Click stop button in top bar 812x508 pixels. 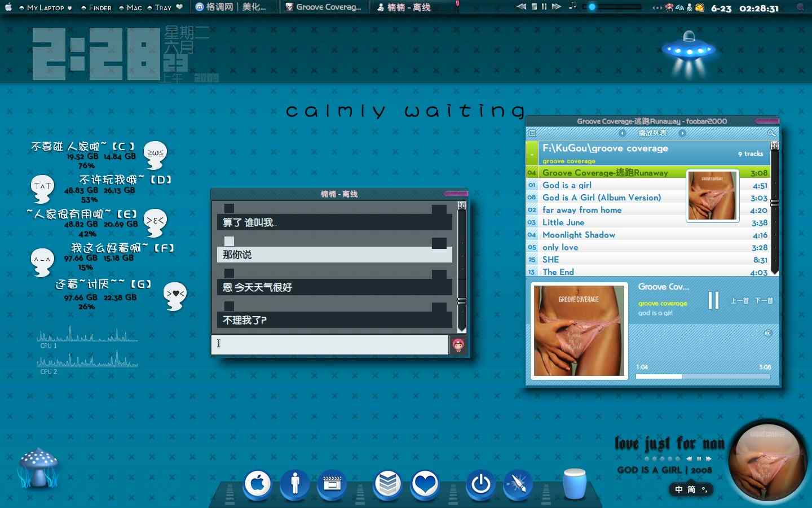point(534,7)
